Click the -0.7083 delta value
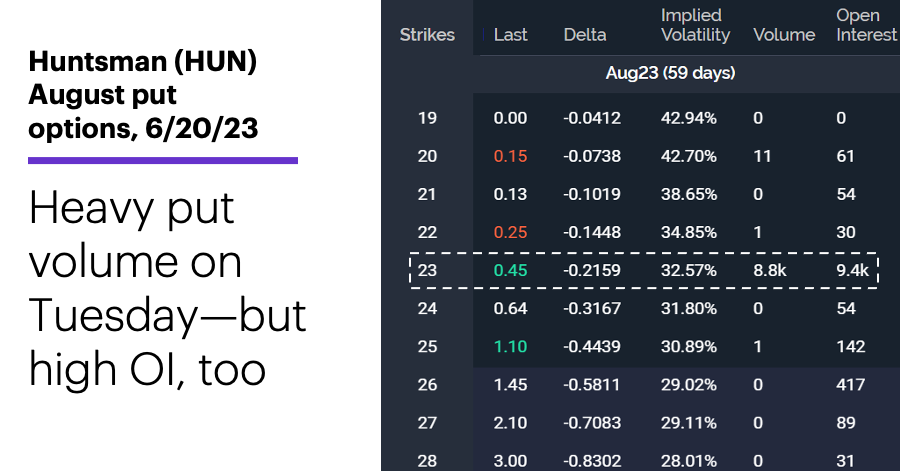 (592, 423)
